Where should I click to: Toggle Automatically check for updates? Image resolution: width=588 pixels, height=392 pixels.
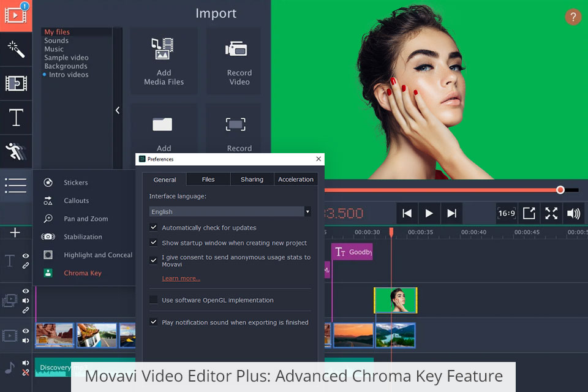(153, 227)
